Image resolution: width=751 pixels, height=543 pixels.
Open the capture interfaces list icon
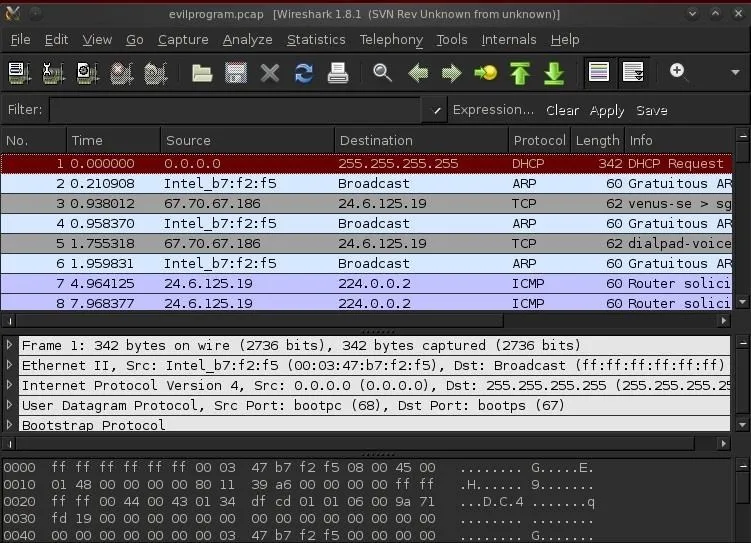(20, 73)
